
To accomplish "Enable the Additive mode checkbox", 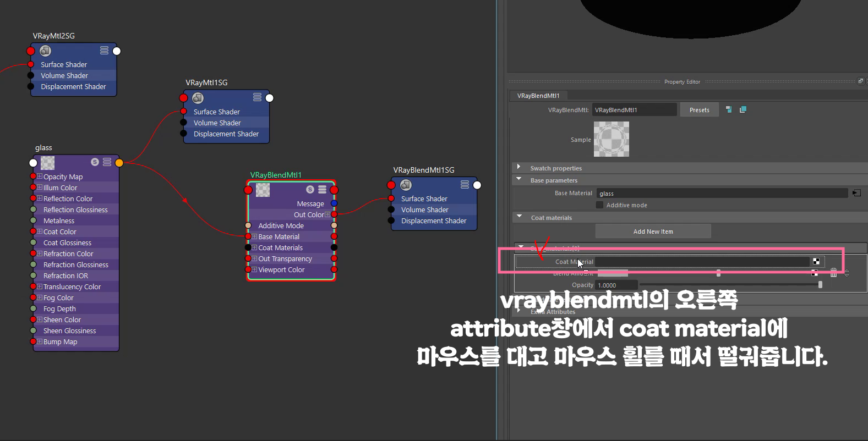I will click(x=599, y=205).
